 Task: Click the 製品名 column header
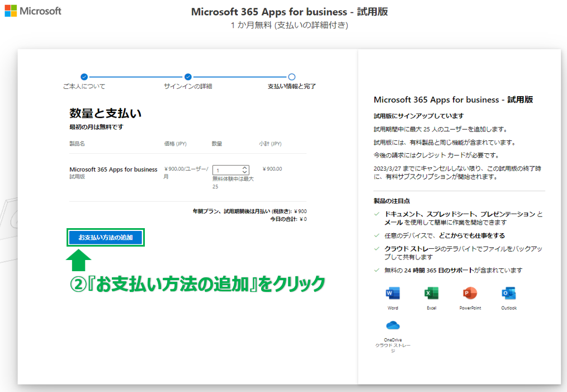click(77, 144)
